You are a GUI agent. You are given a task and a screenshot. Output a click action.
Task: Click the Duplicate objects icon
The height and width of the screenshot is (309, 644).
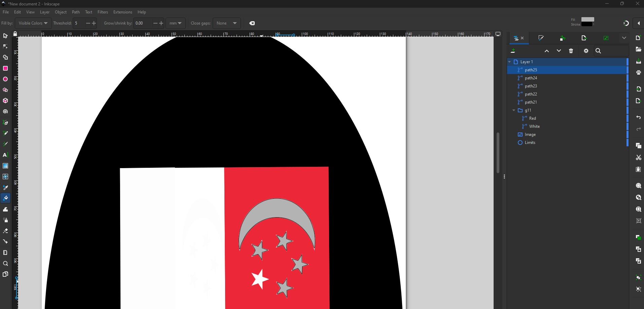[x=638, y=238]
